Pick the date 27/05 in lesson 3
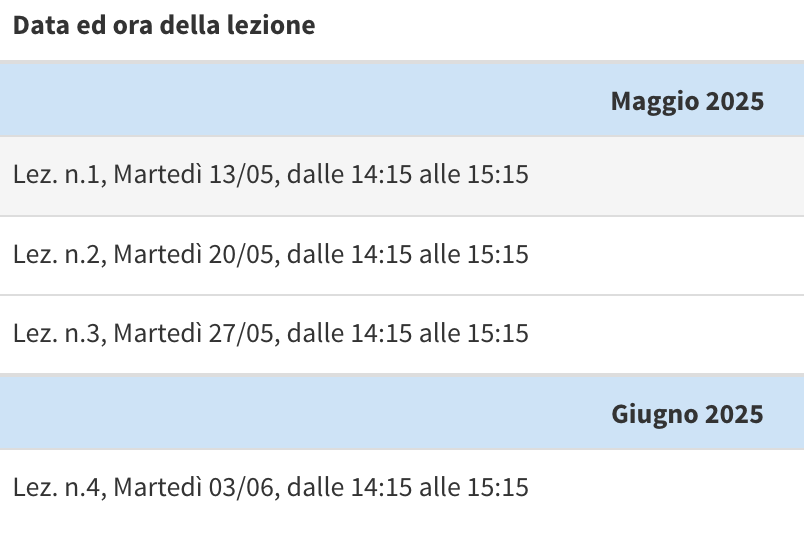This screenshot has width=804, height=542. pyautogui.click(x=242, y=332)
